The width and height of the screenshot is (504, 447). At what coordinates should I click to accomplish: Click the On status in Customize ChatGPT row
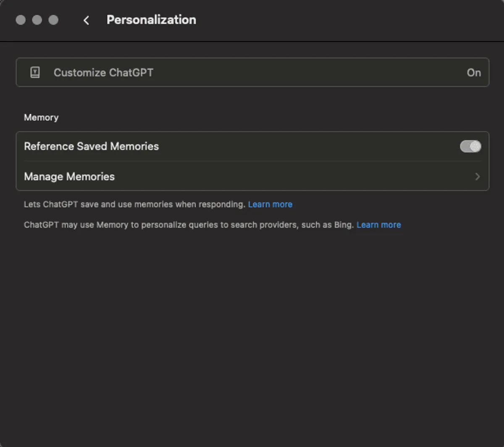tap(473, 73)
